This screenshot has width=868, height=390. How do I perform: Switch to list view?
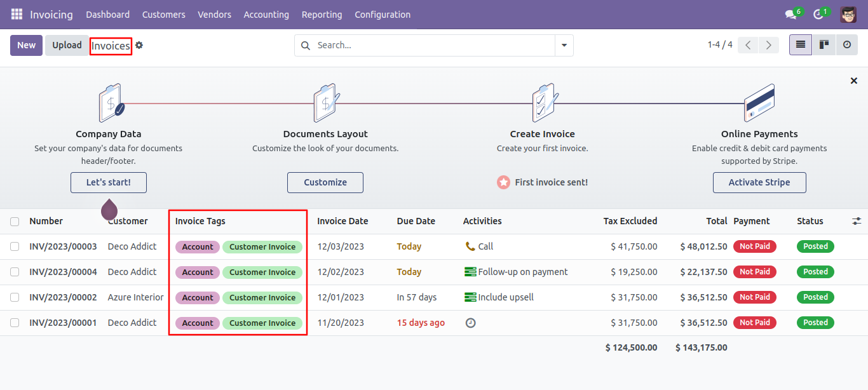click(801, 44)
